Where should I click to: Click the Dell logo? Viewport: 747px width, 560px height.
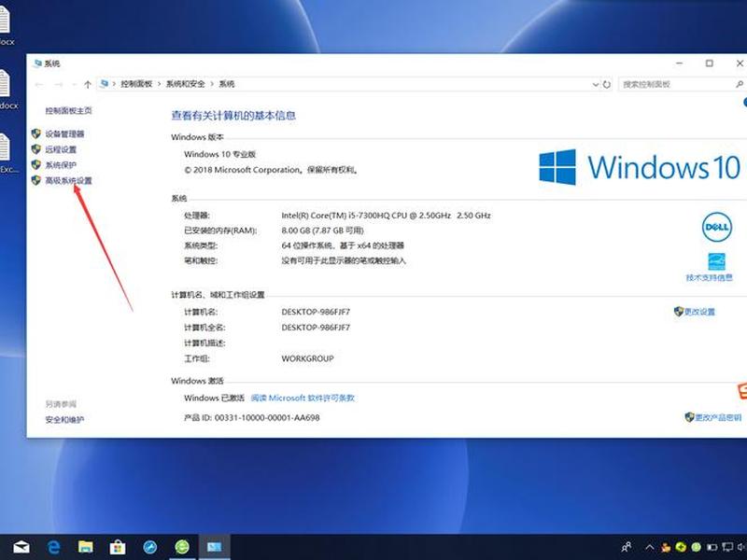(x=716, y=228)
